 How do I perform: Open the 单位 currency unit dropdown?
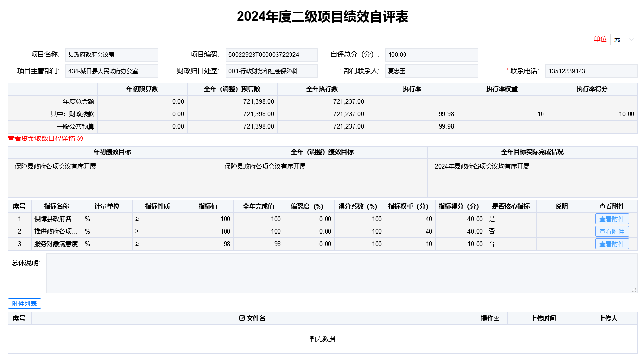coord(623,39)
